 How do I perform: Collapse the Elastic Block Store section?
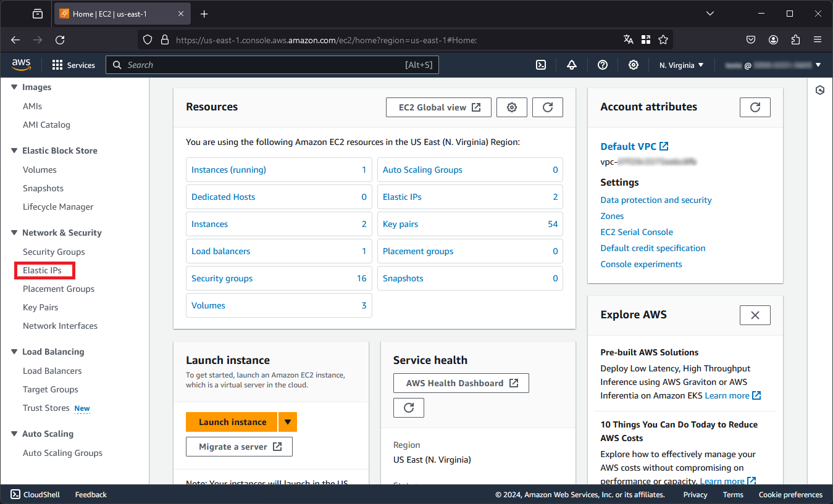[x=14, y=151]
